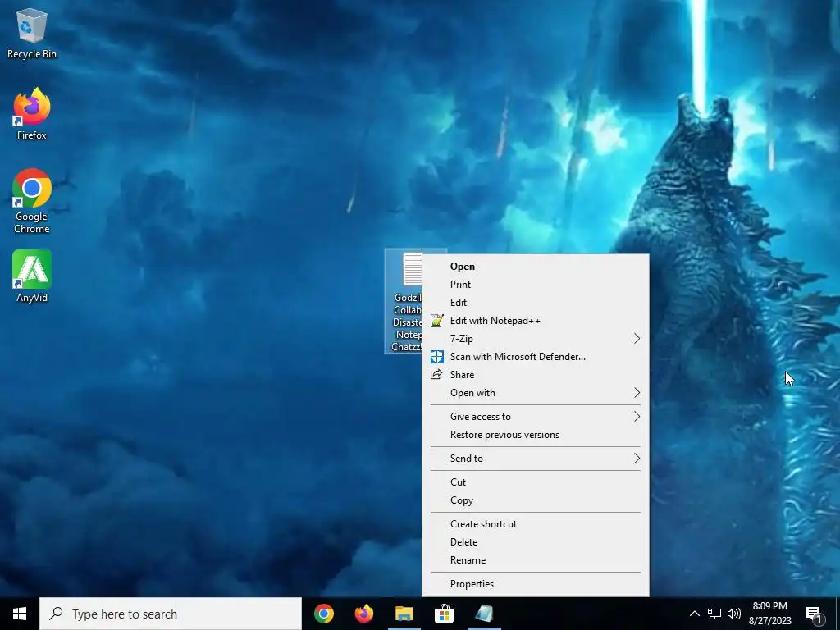This screenshot has height=630, width=840.
Task: Click the Share arrow icon in menu
Action: 436,374
